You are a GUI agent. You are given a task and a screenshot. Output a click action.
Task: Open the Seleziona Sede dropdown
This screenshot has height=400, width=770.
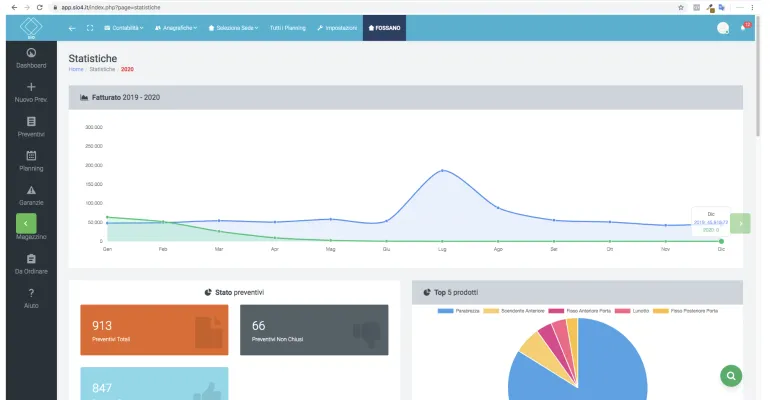tap(233, 28)
